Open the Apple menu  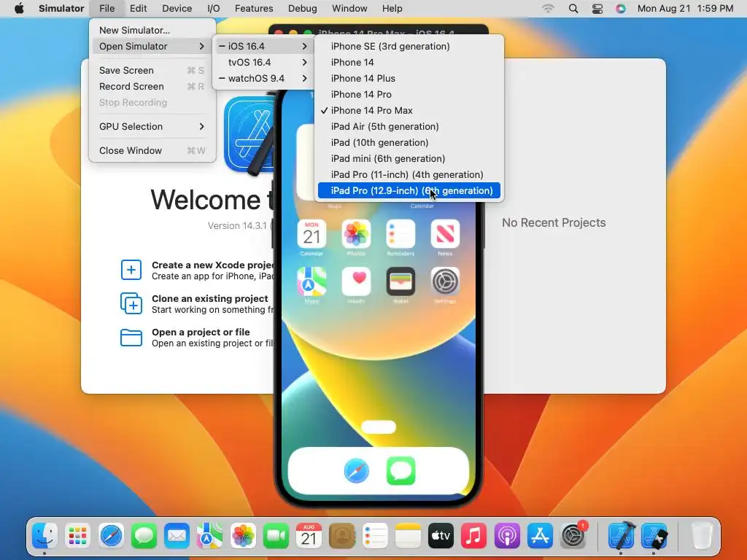[19, 9]
